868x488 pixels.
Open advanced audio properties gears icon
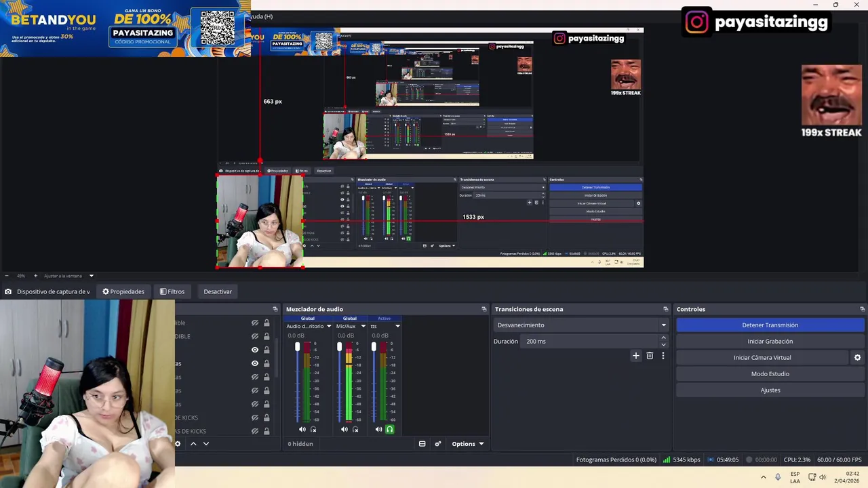pos(438,444)
